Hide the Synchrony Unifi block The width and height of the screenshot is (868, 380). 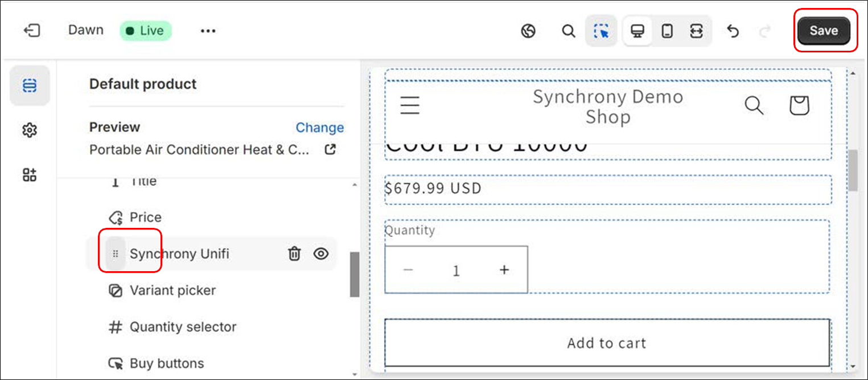[321, 254]
